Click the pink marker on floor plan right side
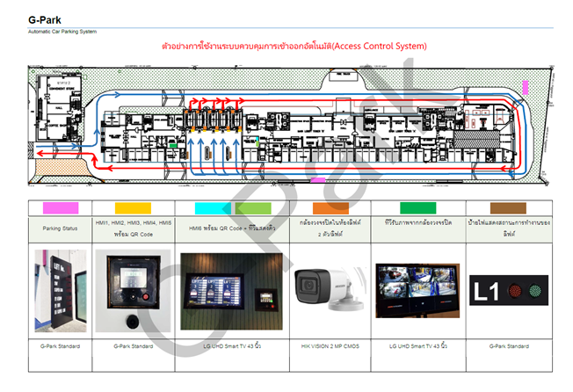The width and height of the screenshot is (573, 392). (525, 88)
